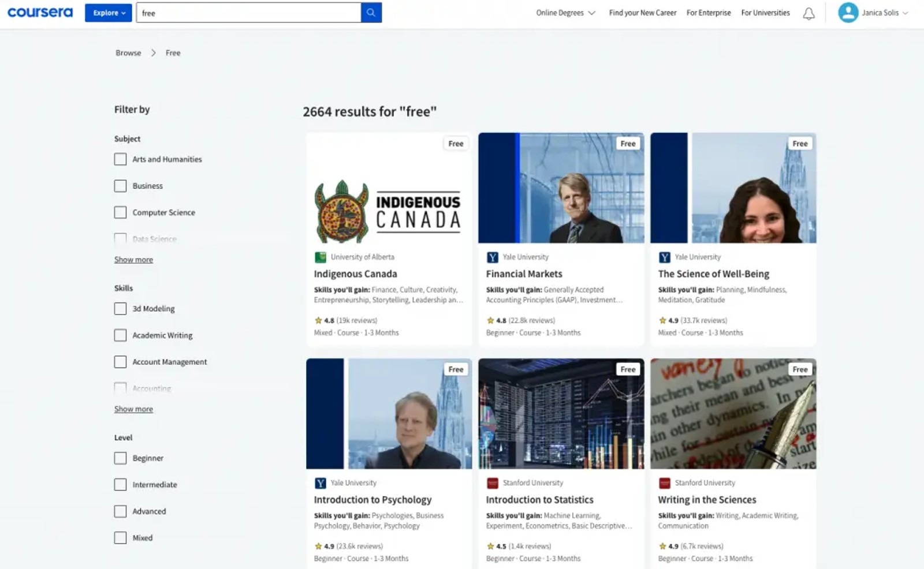Open Find your New Career
The image size is (924, 569).
(643, 13)
